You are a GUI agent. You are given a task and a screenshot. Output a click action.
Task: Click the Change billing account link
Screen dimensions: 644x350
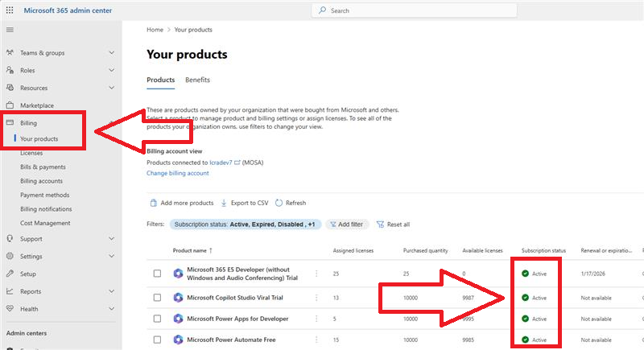177,173
